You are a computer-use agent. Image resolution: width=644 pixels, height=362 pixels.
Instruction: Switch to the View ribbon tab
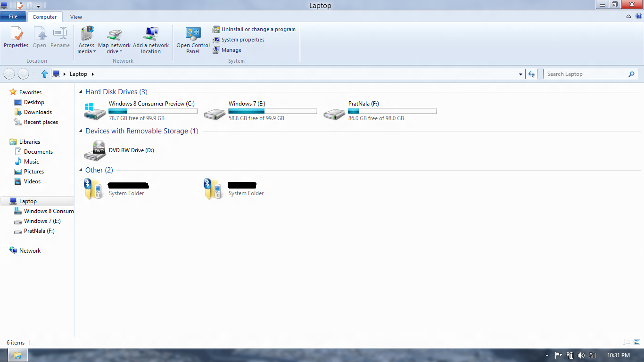pos(76,17)
